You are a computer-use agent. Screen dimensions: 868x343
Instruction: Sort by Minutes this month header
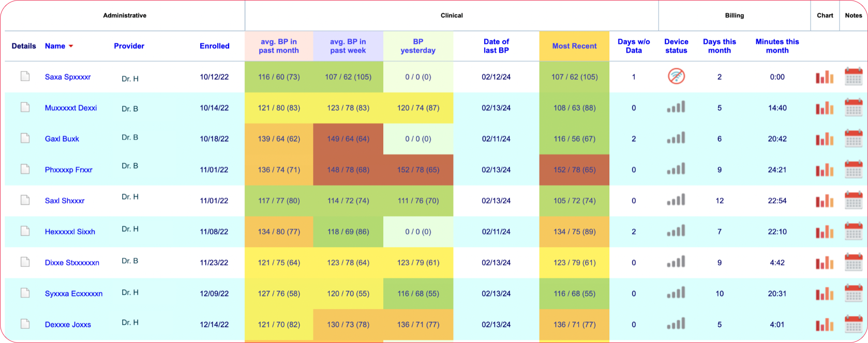tap(777, 46)
